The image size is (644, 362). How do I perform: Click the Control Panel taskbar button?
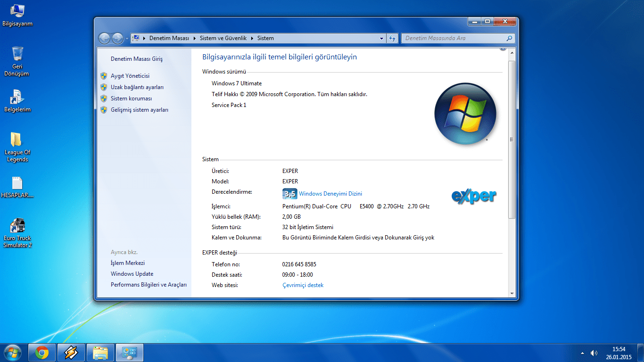tap(129, 353)
